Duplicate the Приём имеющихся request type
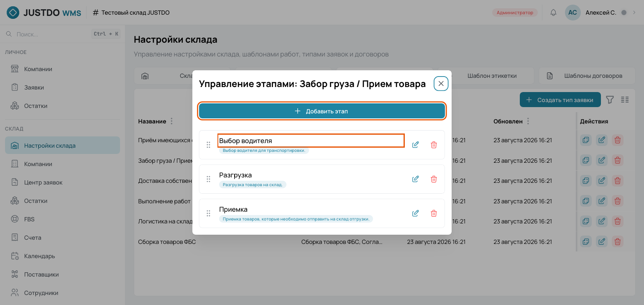This screenshot has width=644, height=305. (x=586, y=140)
